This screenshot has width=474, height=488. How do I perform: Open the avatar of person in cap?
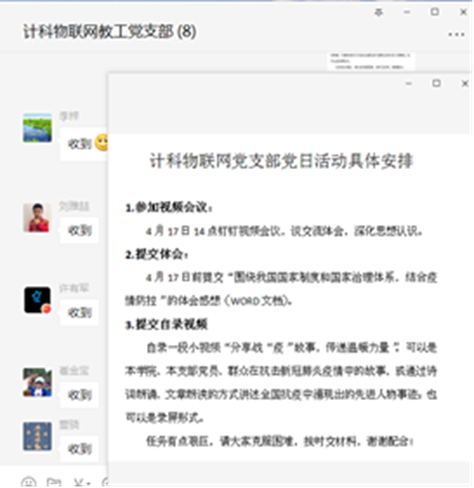pos(37,383)
